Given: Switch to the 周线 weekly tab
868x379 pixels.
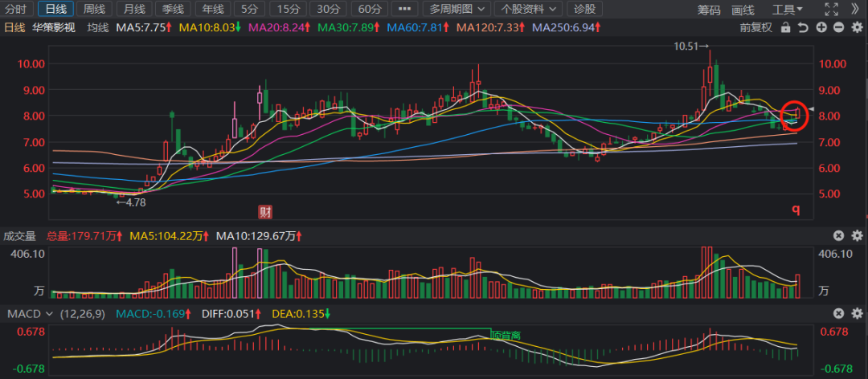Looking at the screenshot, I should 94,10.
